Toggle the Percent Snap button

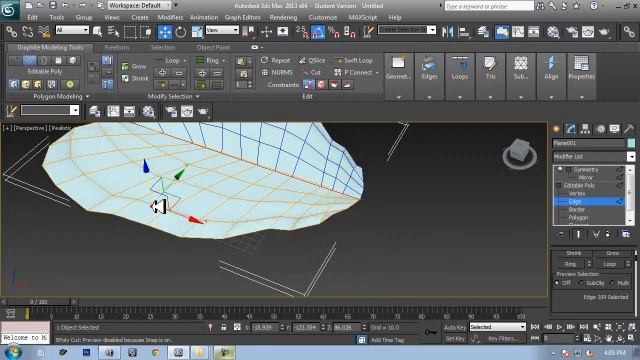[334, 31]
